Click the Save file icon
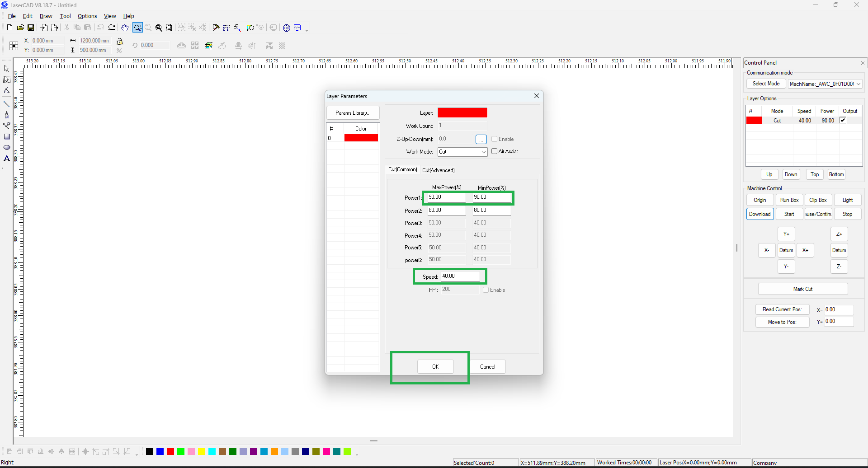The image size is (868, 468). click(31, 28)
